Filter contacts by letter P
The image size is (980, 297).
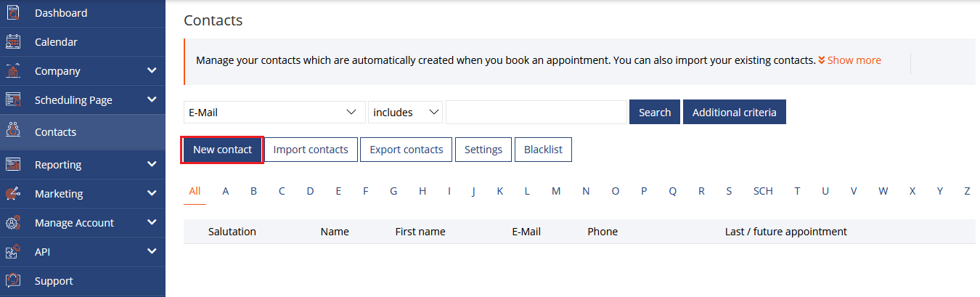tap(644, 191)
